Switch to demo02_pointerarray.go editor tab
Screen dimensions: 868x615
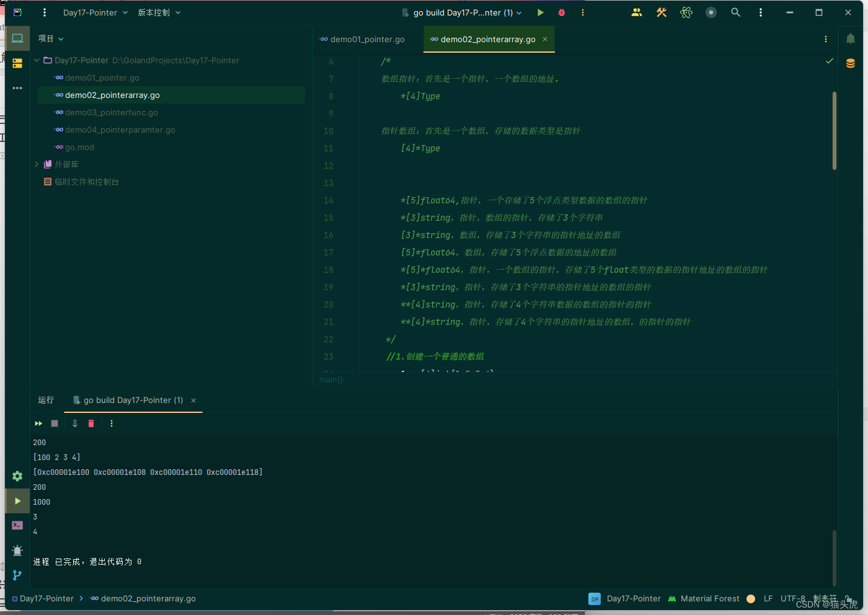click(488, 39)
